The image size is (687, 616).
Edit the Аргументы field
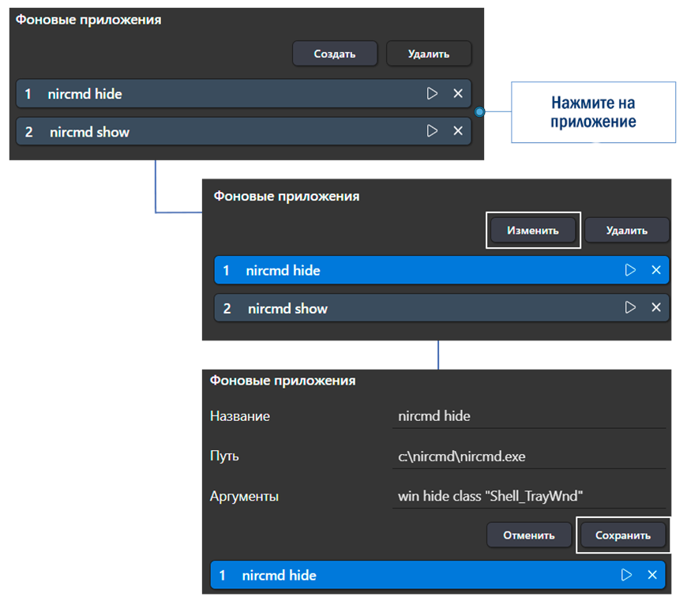pos(529,497)
